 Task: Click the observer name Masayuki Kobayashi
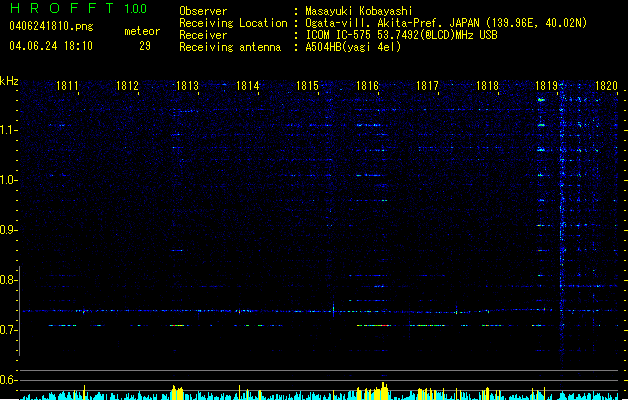(x=359, y=11)
